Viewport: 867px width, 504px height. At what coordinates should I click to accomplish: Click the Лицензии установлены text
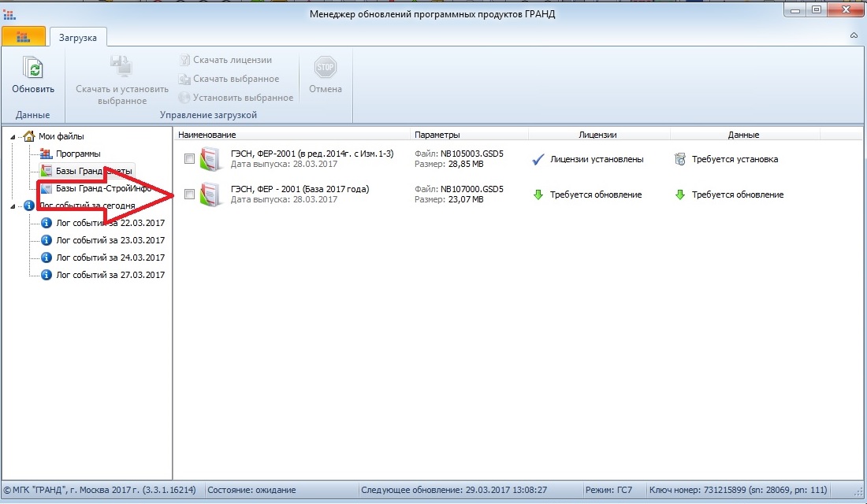tap(597, 159)
